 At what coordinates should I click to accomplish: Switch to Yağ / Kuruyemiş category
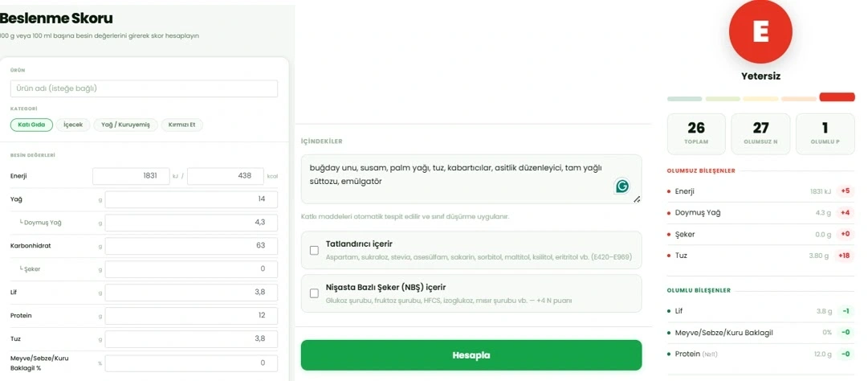[125, 125]
